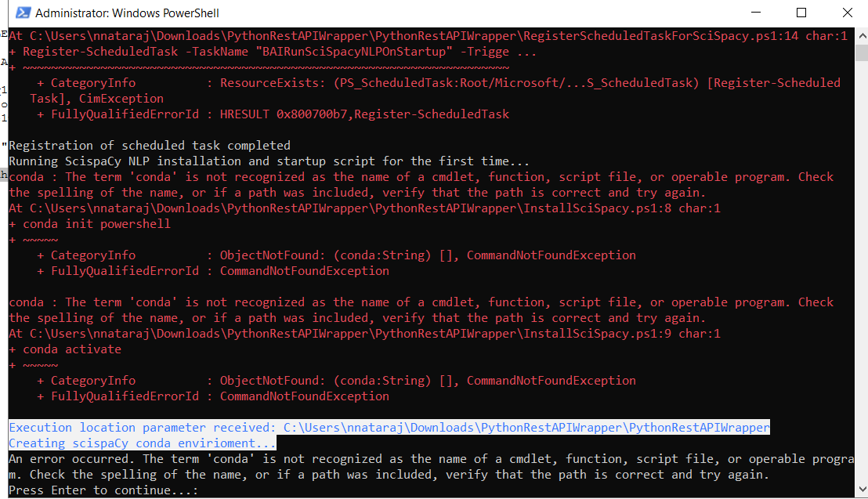Close the Administrator PowerShell window
This screenshot has width=868, height=499.
pyautogui.click(x=847, y=13)
